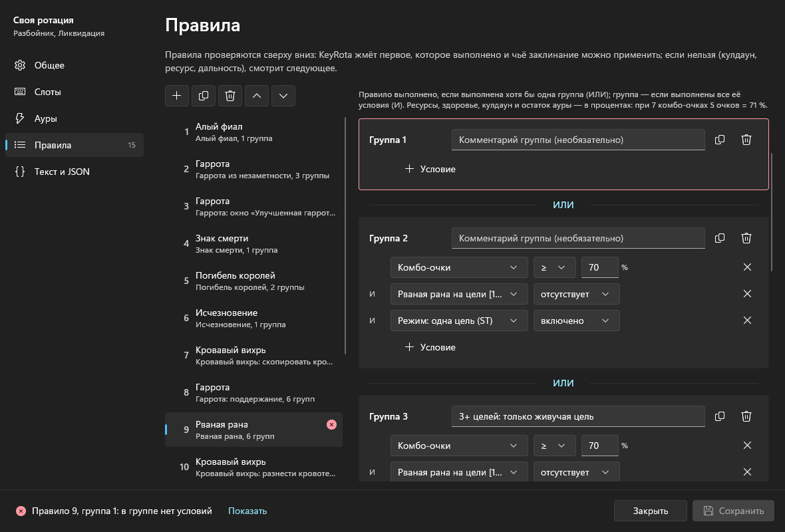Click red error badge on rule 9
The width and height of the screenshot is (785, 532).
click(331, 424)
